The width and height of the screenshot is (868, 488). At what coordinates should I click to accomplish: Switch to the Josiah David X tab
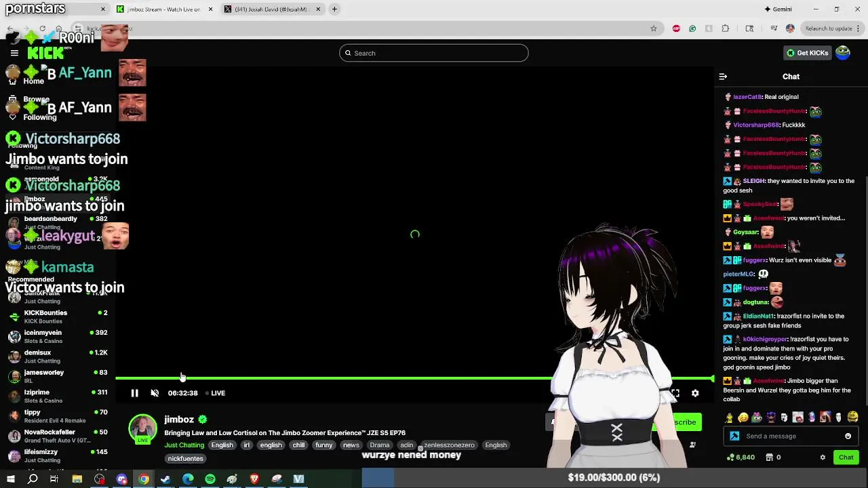click(271, 9)
